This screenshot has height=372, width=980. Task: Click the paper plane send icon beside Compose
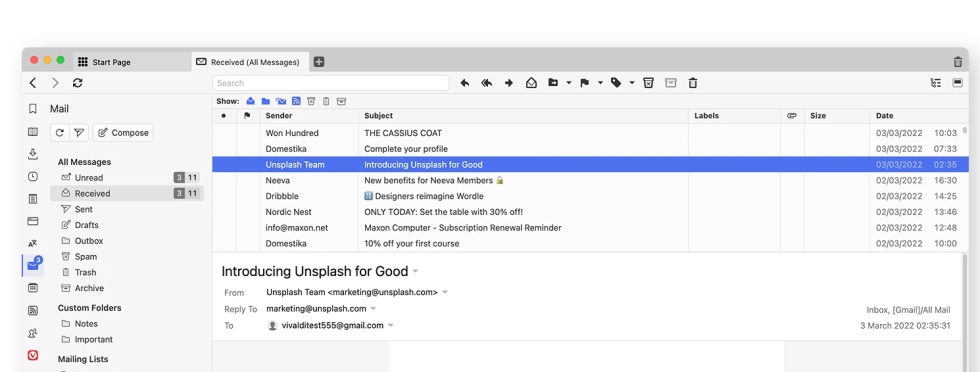[78, 133]
